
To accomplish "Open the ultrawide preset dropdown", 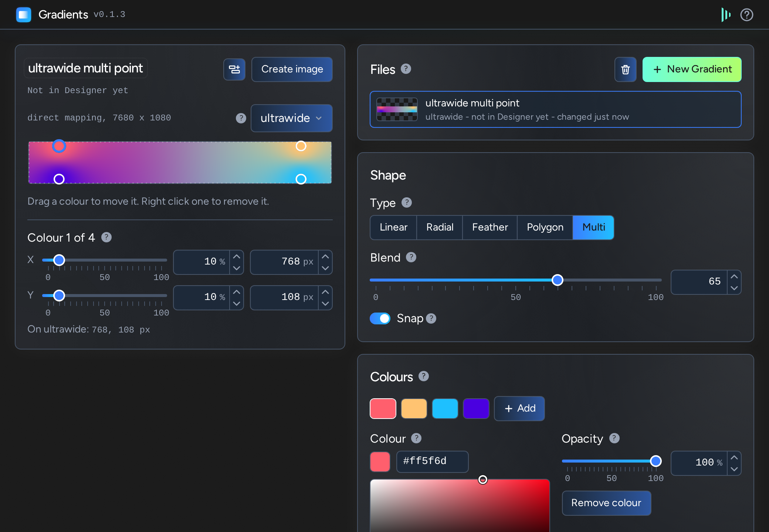I will point(291,118).
